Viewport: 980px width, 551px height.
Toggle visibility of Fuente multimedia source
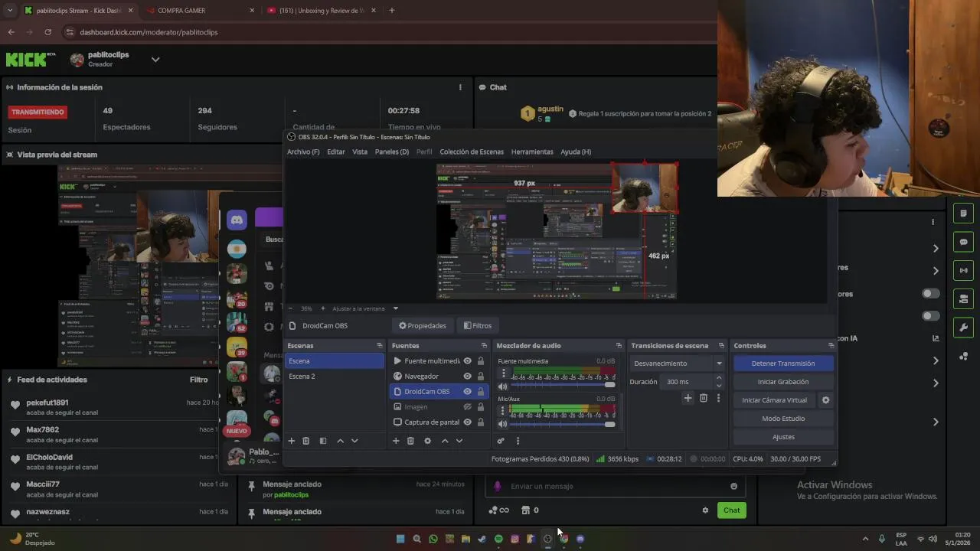(467, 361)
